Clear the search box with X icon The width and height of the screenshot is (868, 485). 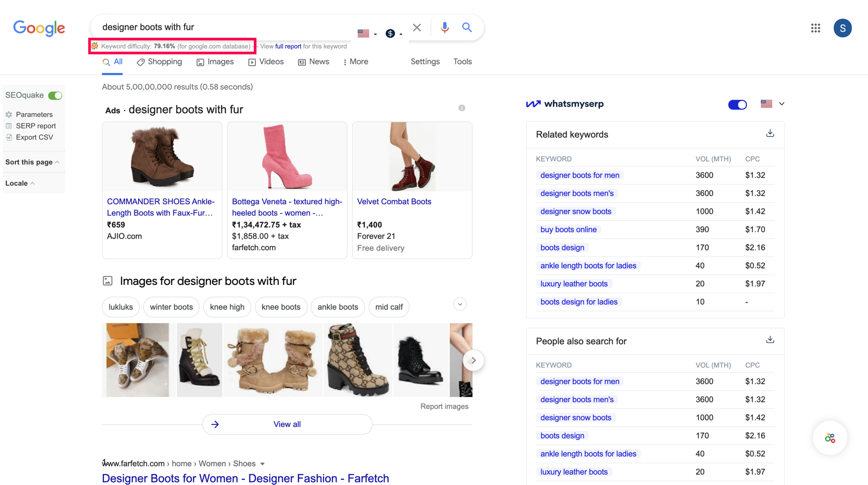click(x=417, y=27)
